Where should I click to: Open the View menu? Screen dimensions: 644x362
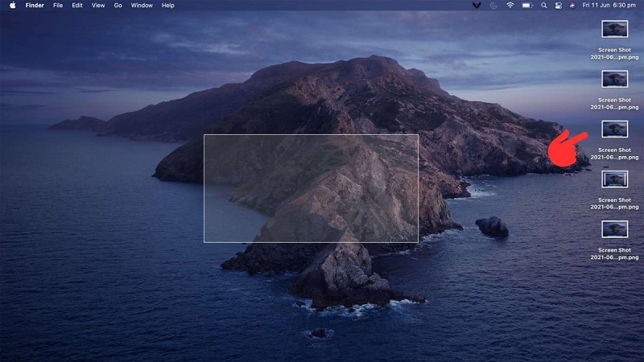coord(98,5)
